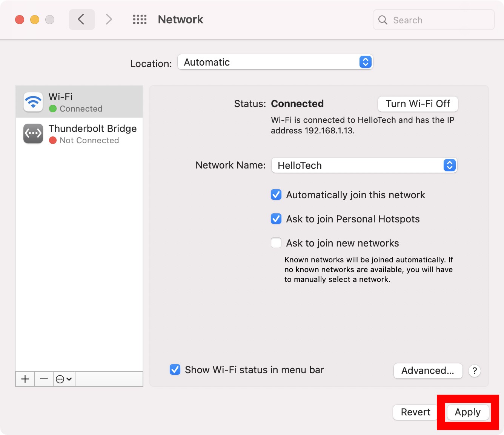Click Turn Wi-Fi Off button

tap(418, 104)
